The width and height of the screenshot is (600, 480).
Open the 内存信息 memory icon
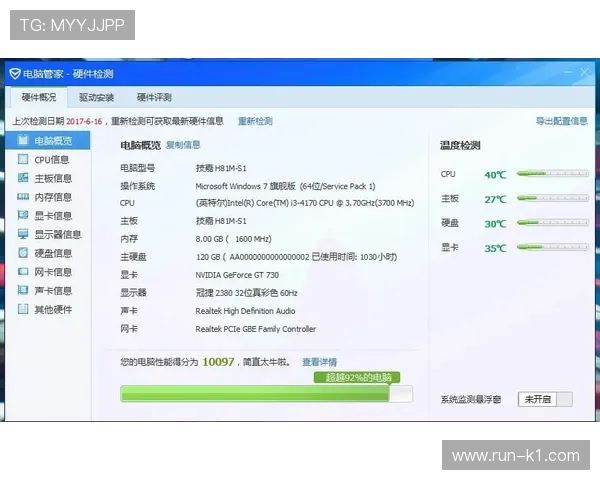click(x=23, y=196)
